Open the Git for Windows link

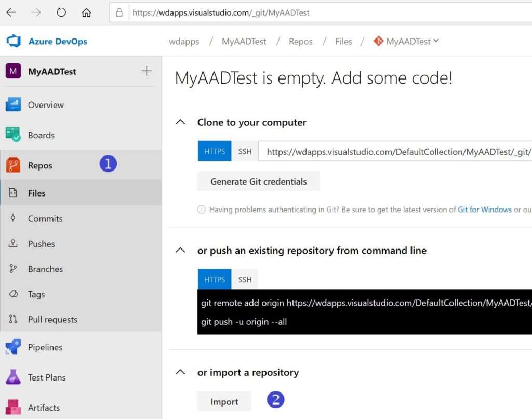485,209
